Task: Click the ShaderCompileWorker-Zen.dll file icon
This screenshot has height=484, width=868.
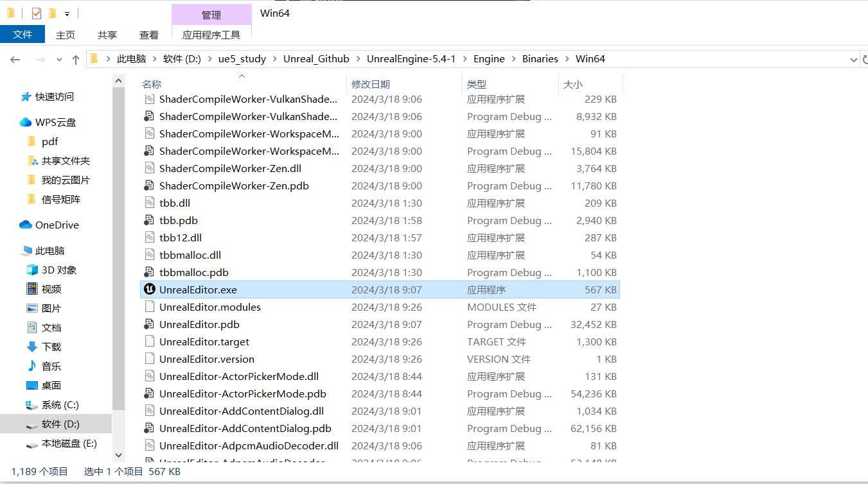Action: click(149, 168)
